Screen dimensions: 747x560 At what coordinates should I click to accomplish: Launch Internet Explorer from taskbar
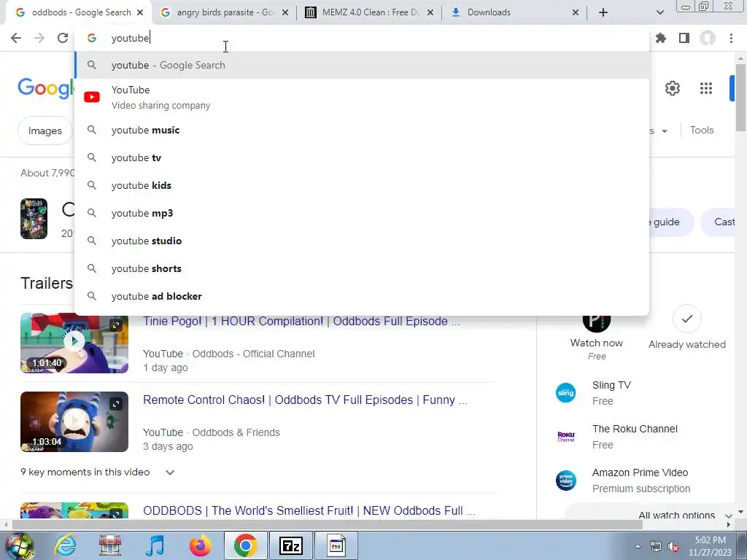click(65, 545)
